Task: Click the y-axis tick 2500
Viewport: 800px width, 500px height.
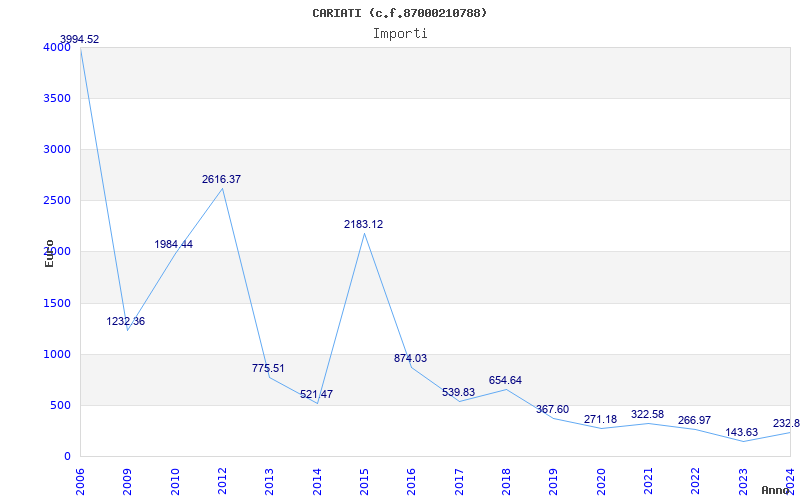Action: pos(57,201)
